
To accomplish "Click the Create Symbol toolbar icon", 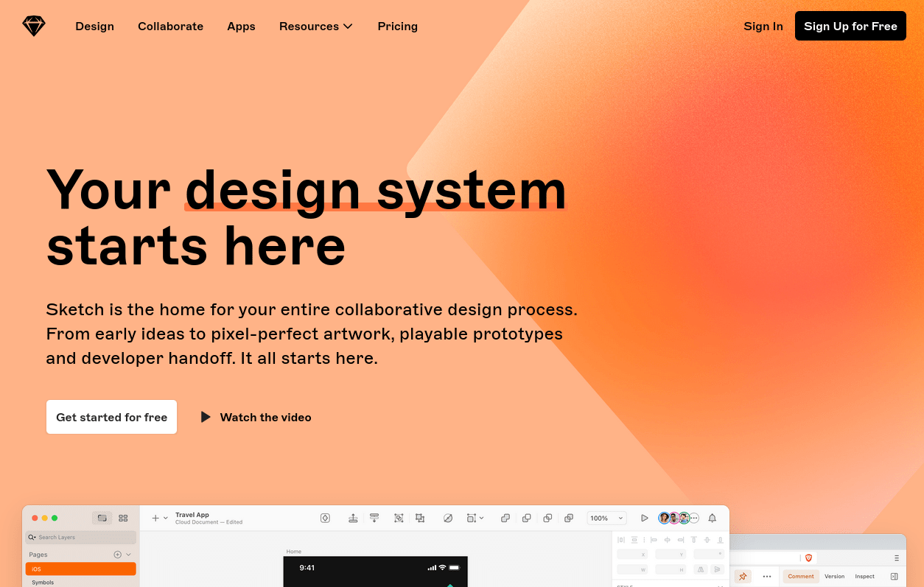I will pyautogui.click(x=325, y=518).
